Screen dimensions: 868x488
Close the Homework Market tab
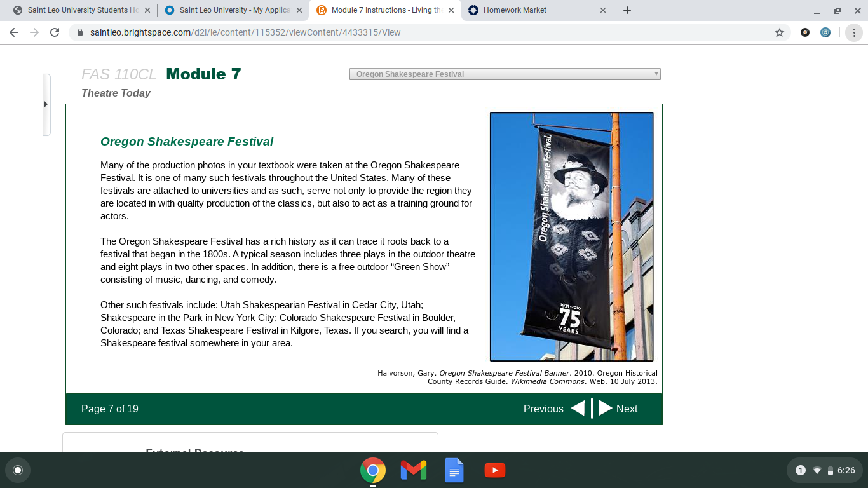pyautogui.click(x=603, y=10)
